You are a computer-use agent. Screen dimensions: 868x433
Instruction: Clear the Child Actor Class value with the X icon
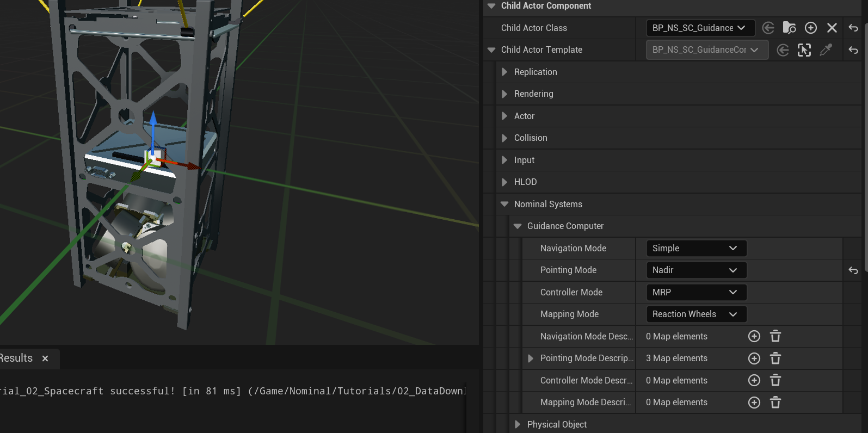(x=832, y=28)
